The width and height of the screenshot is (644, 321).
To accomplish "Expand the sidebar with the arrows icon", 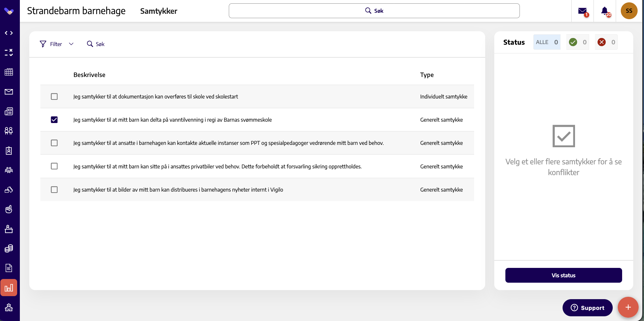I will coord(9,33).
